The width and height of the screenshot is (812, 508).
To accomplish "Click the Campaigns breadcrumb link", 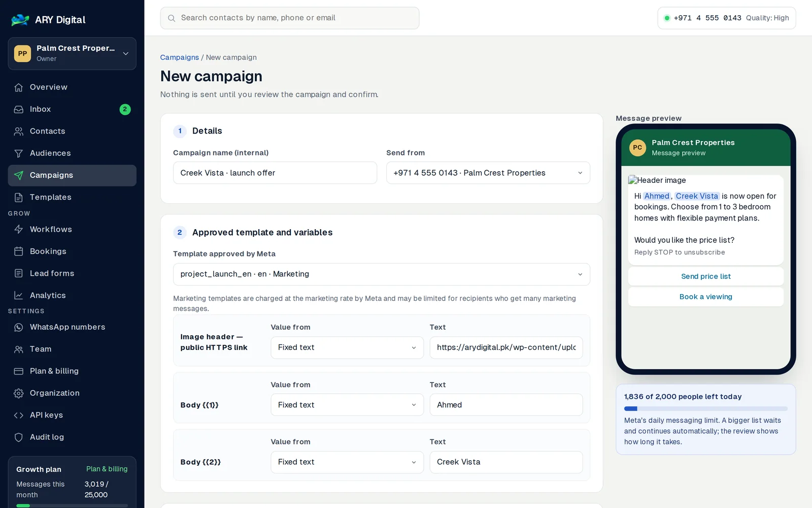I will click(x=180, y=57).
